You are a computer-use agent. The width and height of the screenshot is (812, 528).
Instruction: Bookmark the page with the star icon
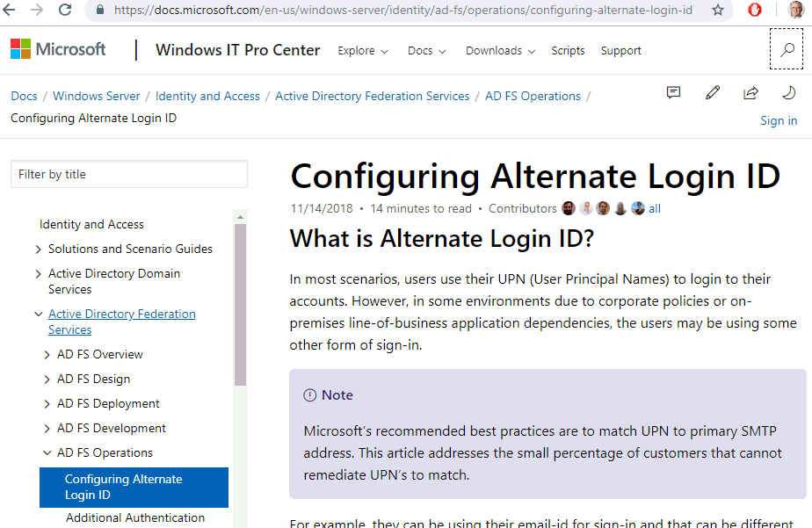pos(718,10)
